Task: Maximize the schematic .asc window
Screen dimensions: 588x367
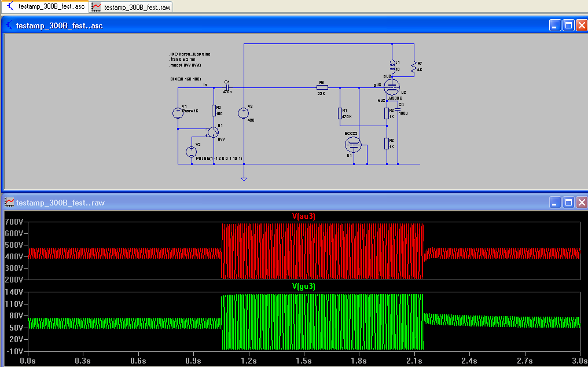Action: 568,25
